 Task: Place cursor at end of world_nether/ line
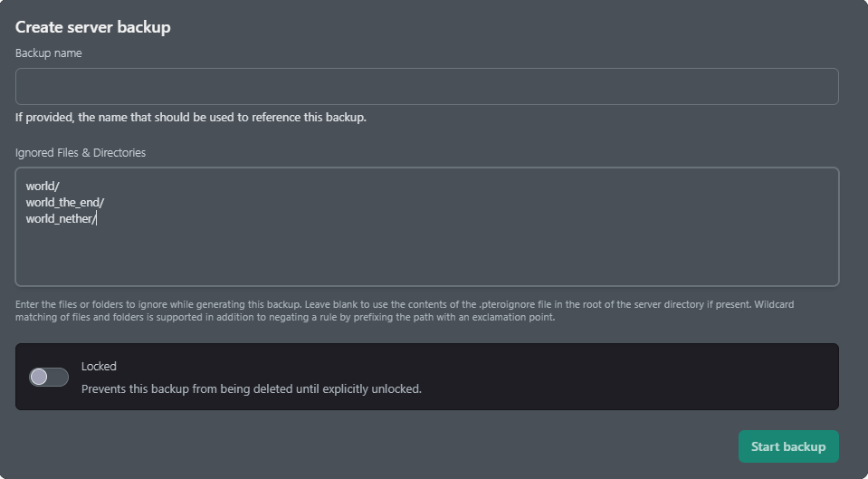[x=97, y=219]
